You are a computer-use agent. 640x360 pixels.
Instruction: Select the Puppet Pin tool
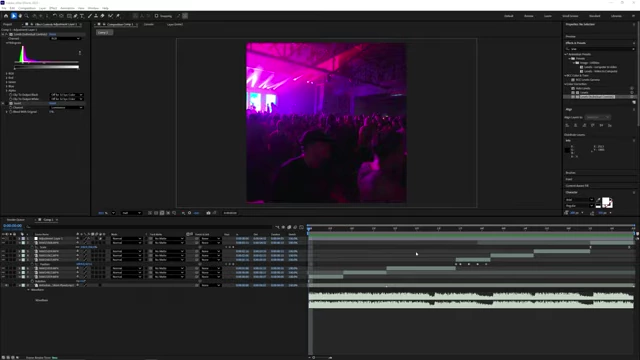click(x=118, y=16)
